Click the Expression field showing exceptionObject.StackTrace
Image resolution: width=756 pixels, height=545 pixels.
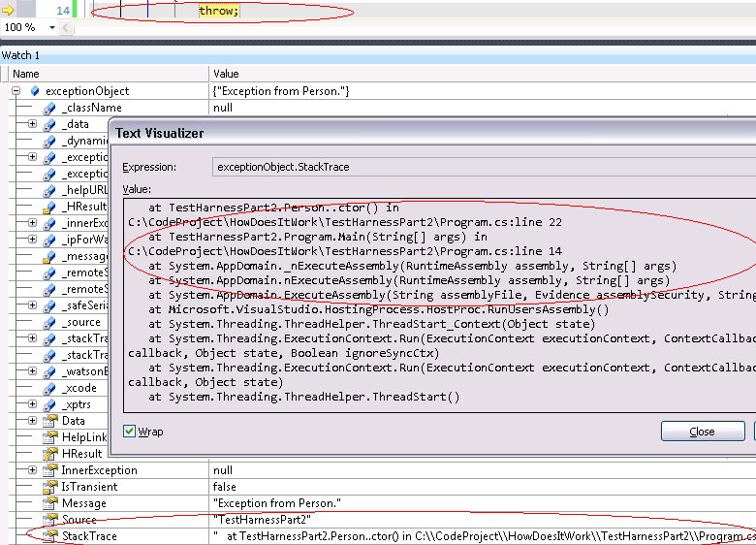coord(484,167)
